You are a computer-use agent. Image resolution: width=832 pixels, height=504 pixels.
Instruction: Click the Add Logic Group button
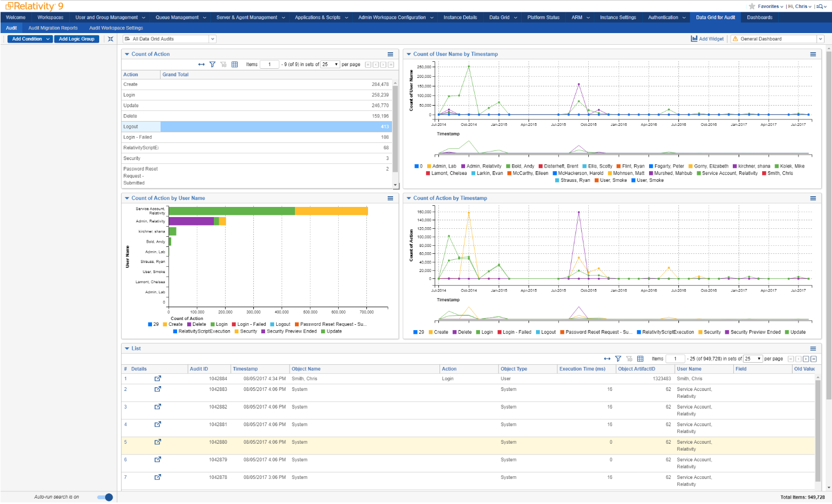[76, 38]
